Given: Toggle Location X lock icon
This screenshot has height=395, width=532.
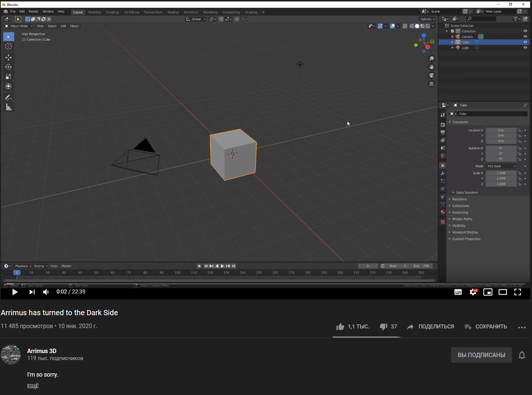Looking at the screenshot, I should click(519, 130).
